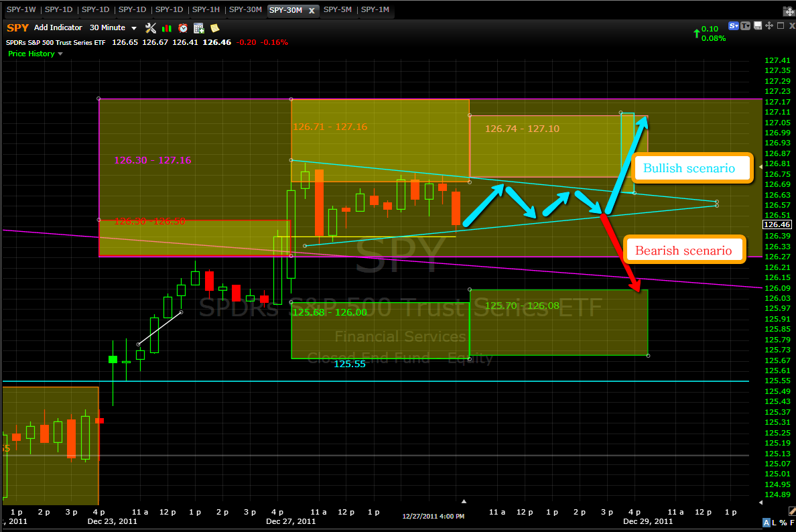Click the low price 126.41 in header
This screenshot has height=532, width=796.
click(186, 43)
